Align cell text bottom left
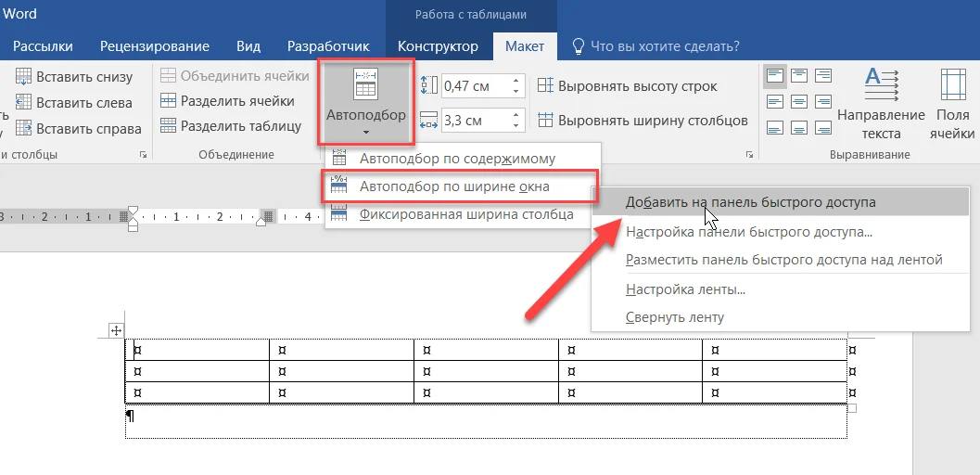Viewport: 980px width, 475px height. point(775,127)
